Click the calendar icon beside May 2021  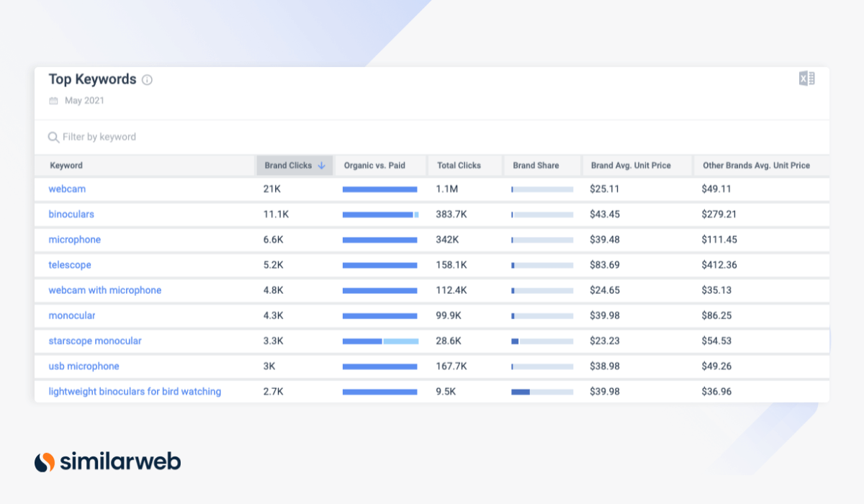(x=53, y=101)
